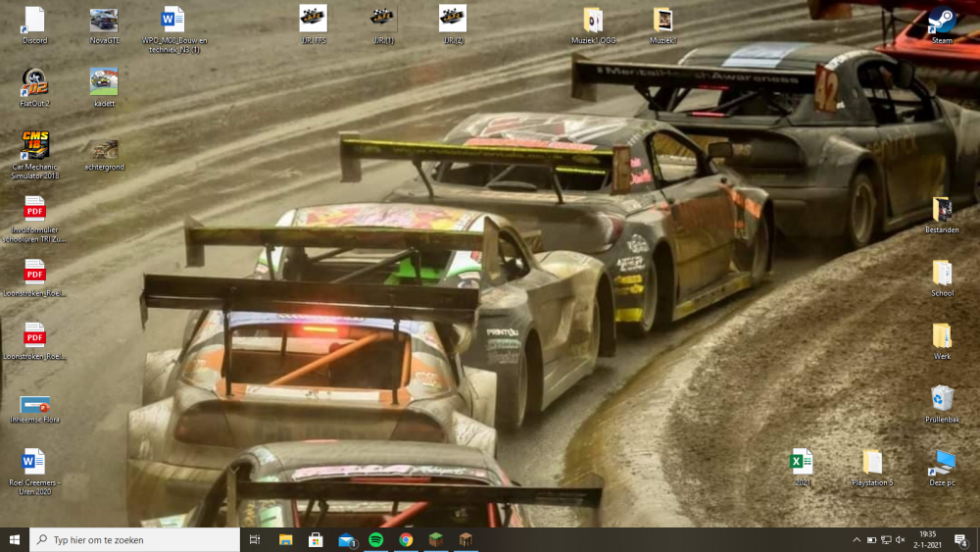Open the Discord desktop shortcut

click(x=34, y=21)
